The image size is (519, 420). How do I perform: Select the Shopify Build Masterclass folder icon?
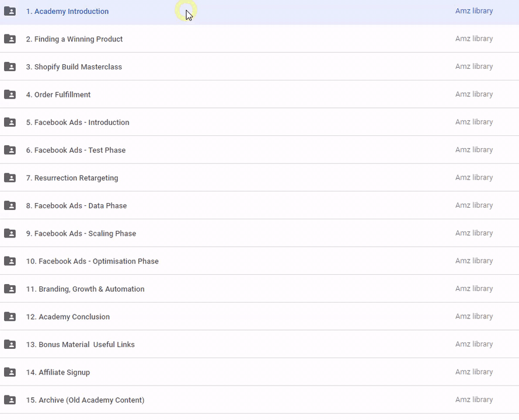pyautogui.click(x=10, y=66)
